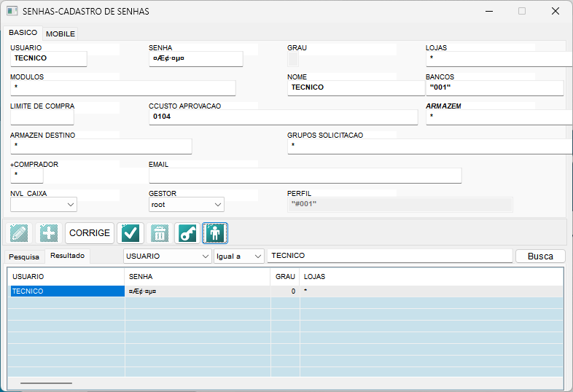Image resolution: width=573 pixels, height=392 pixels.
Task: Click the key password icon
Action: pyautogui.click(x=187, y=233)
